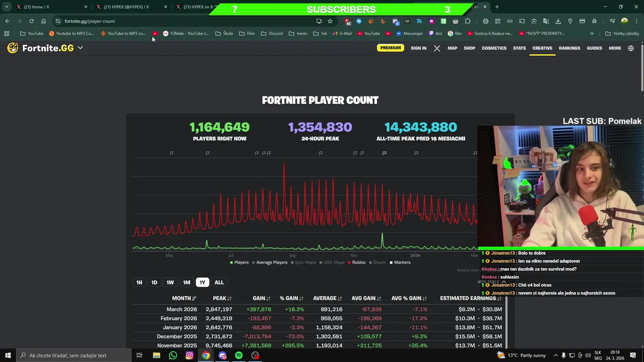Open the MORE menu in site navigation

[x=615, y=48]
